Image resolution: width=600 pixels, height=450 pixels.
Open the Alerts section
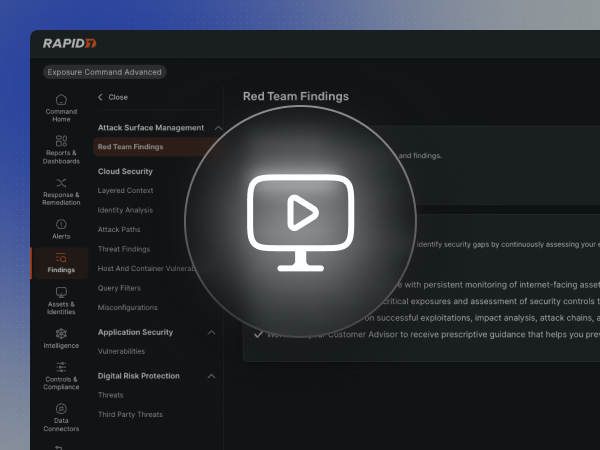coord(61,229)
